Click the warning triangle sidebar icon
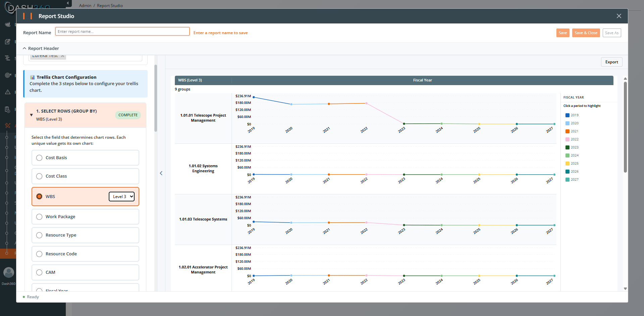The height and width of the screenshot is (316, 644). coord(8,92)
